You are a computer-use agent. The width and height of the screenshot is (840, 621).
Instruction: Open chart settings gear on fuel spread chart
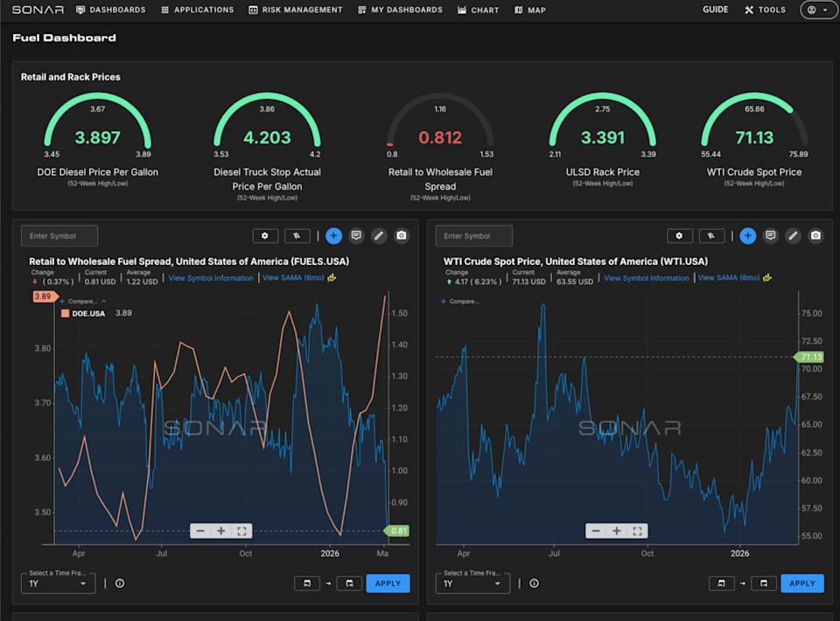click(265, 235)
